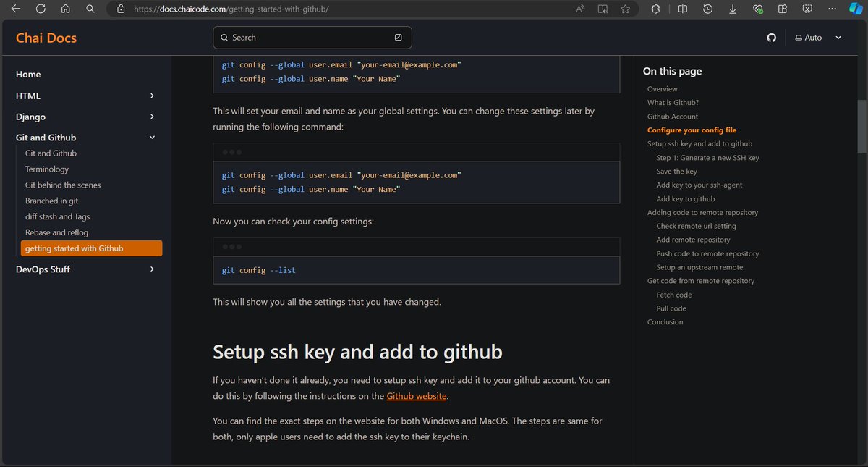
Task: Open Git behind the scenes page
Action: 63,185
